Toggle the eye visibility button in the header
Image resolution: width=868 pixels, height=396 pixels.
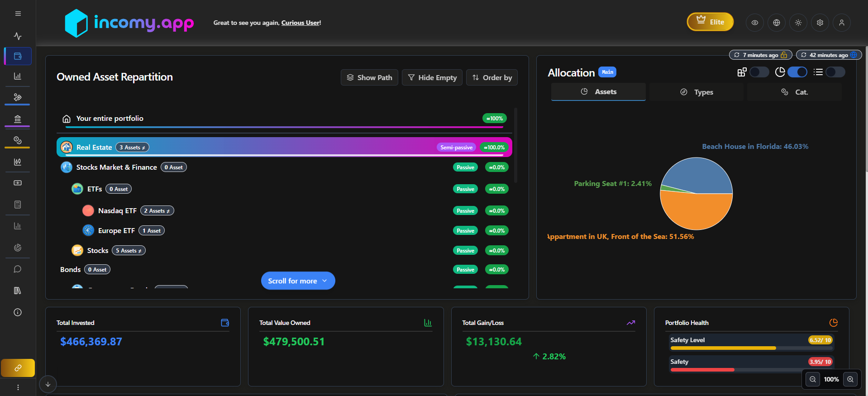[755, 23]
